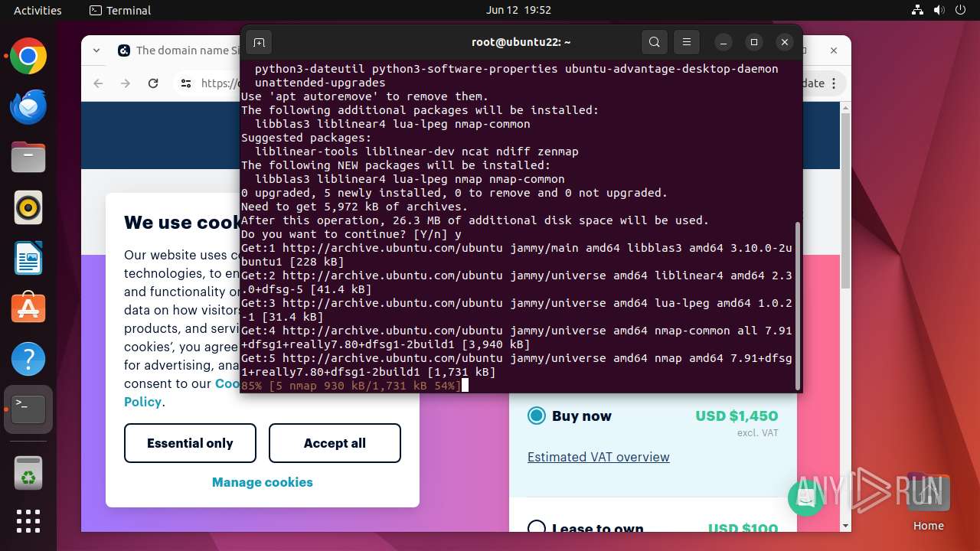Open the Trash from the dock
Viewport: 980px width, 551px height.
[x=28, y=474]
